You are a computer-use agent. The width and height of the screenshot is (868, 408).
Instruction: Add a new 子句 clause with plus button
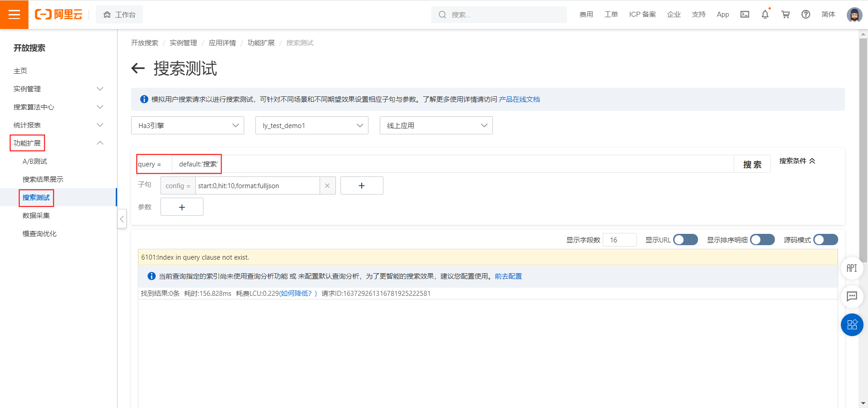click(x=362, y=185)
